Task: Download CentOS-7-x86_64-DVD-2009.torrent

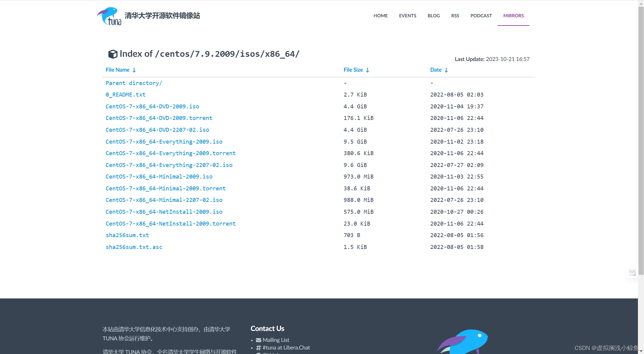Action: pos(159,118)
